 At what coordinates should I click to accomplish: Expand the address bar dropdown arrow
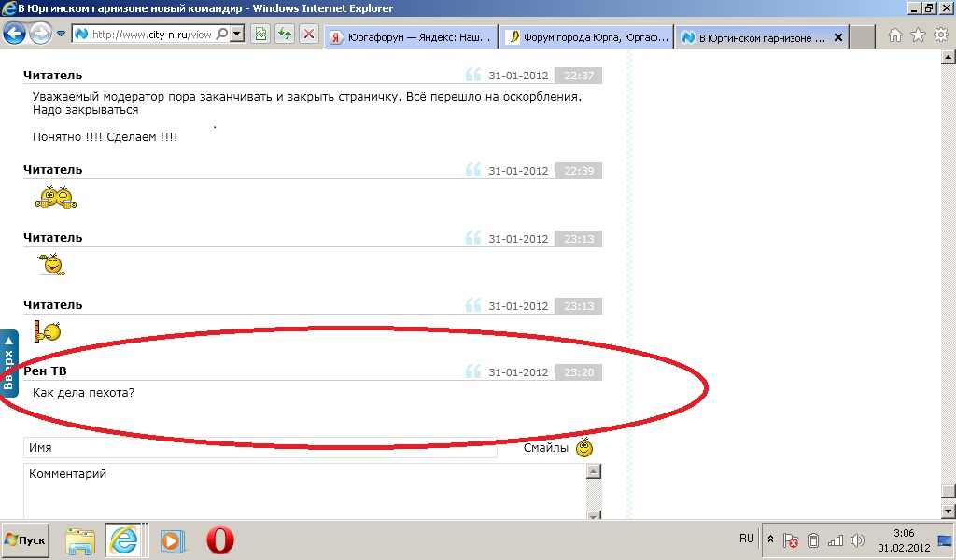(237, 35)
